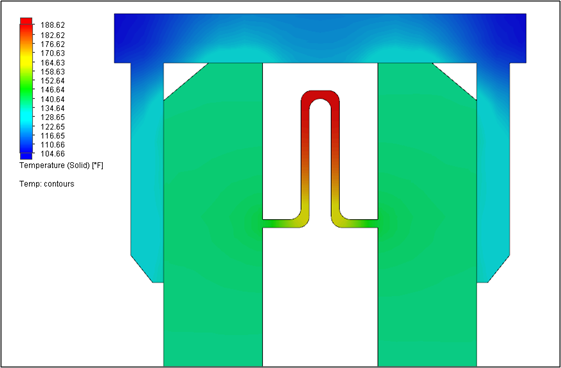561x368 pixels.
Task: Click the 122.65 legend value
Action: click(53, 127)
